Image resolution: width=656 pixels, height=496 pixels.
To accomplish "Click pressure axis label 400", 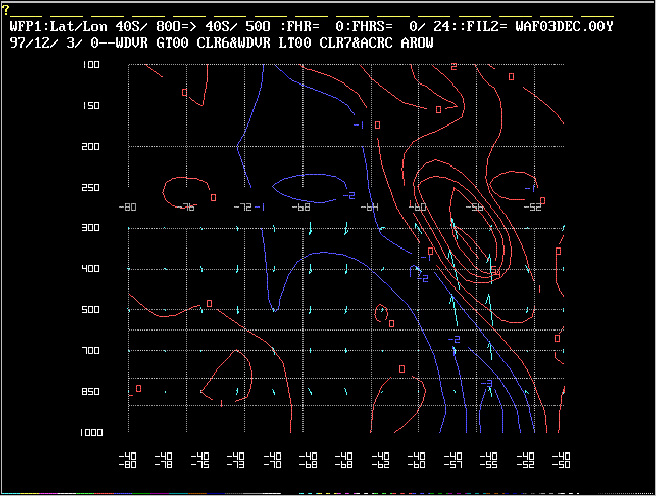I will tap(90, 268).
